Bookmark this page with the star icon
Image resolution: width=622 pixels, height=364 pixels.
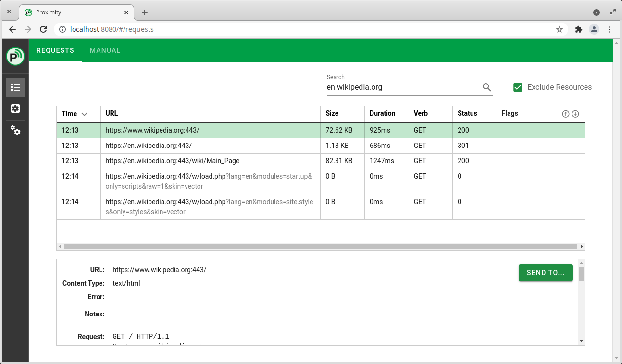(560, 29)
